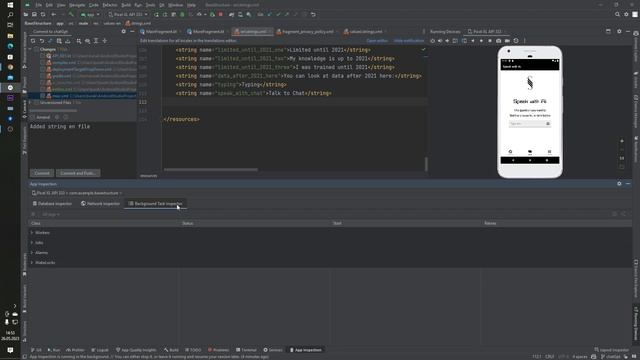Collapse the Changes tree node
Viewport: 640px width, 360px height.
pyautogui.click(x=30, y=49)
